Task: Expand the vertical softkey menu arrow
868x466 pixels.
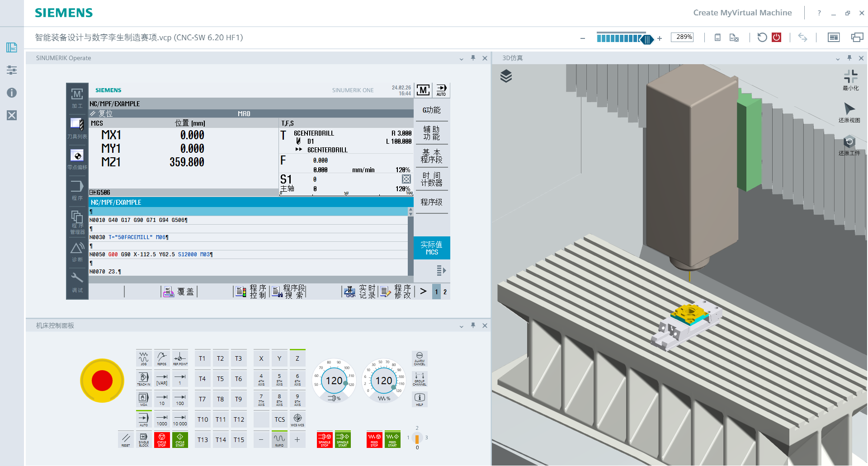Action: 441,271
